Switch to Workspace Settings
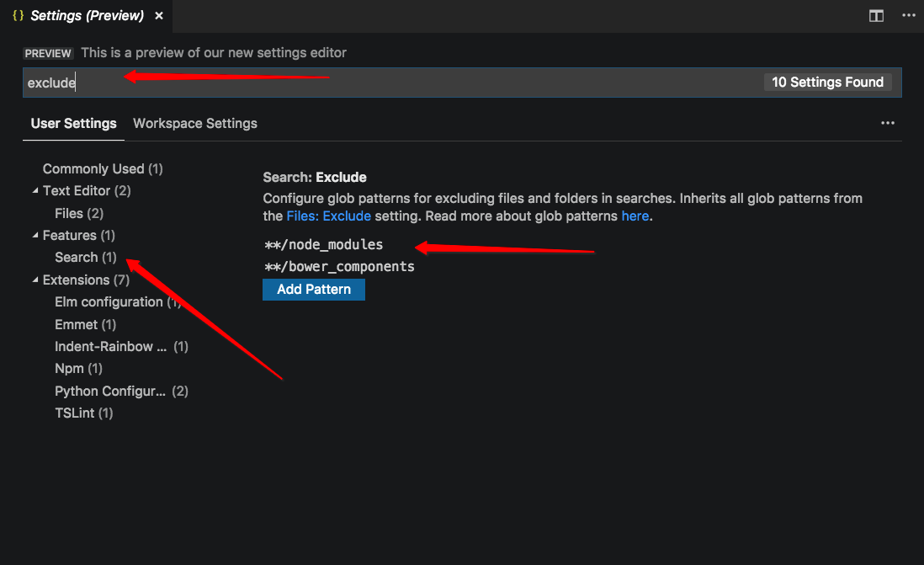This screenshot has width=924, height=565. click(194, 123)
